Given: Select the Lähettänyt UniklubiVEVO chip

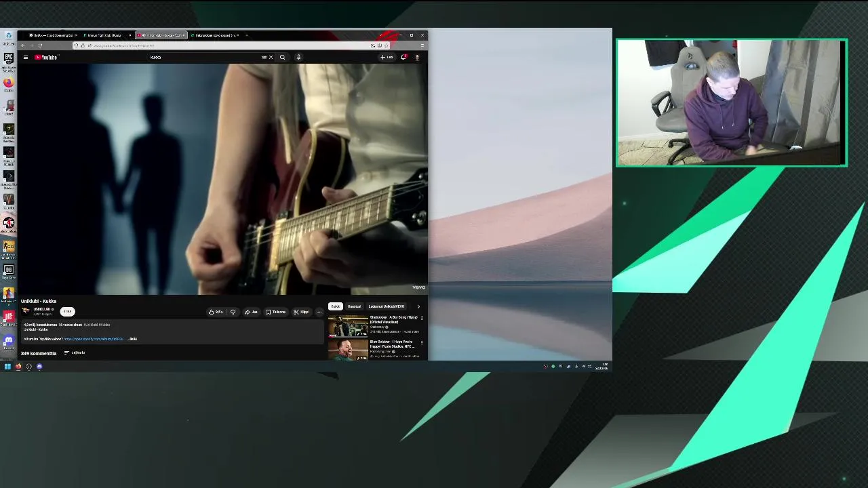Looking at the screenshot, I should 386,306.
